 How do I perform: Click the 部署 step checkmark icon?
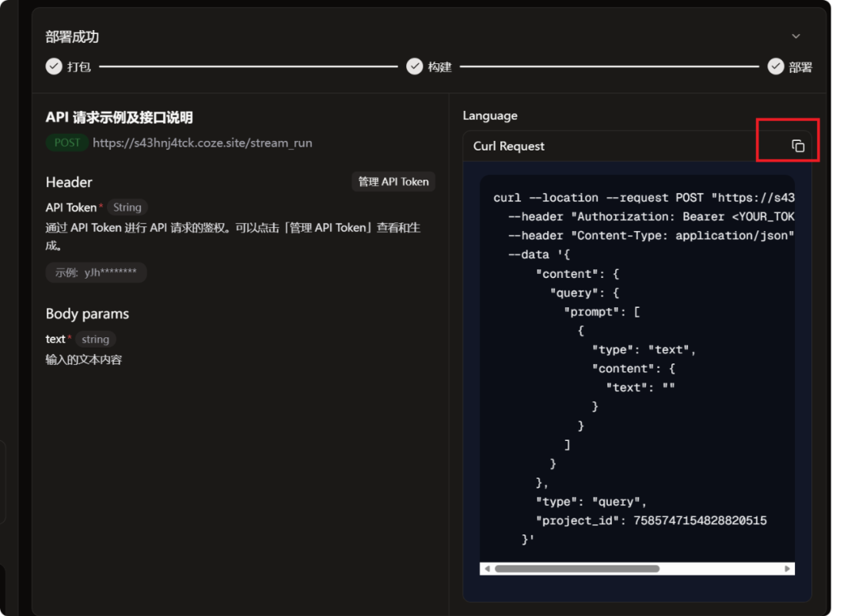click(776, 67)
